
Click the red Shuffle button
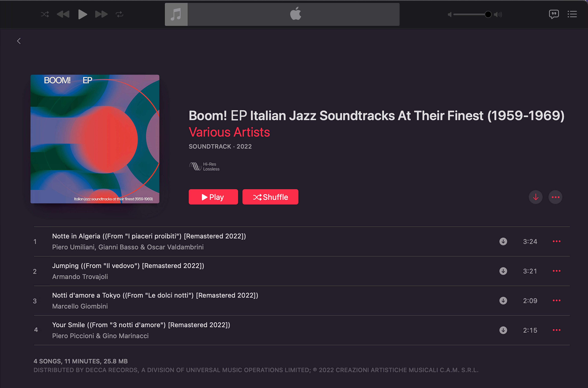point(270,197)
